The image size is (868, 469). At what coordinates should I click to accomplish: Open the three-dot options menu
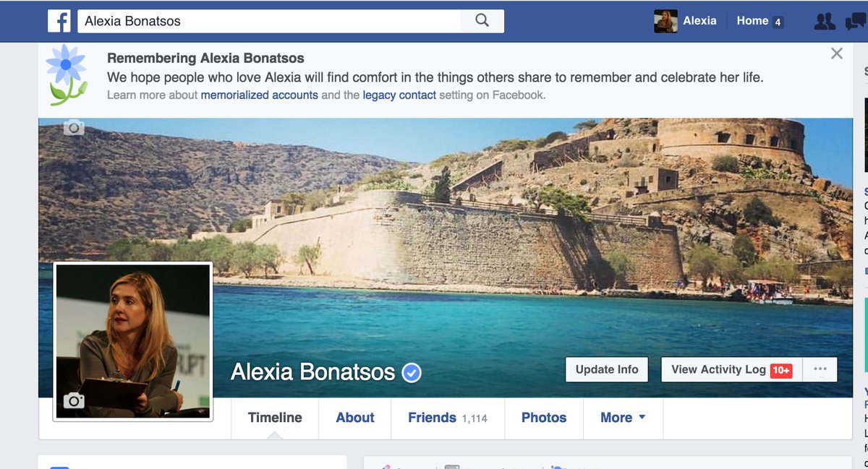[820, 369]
